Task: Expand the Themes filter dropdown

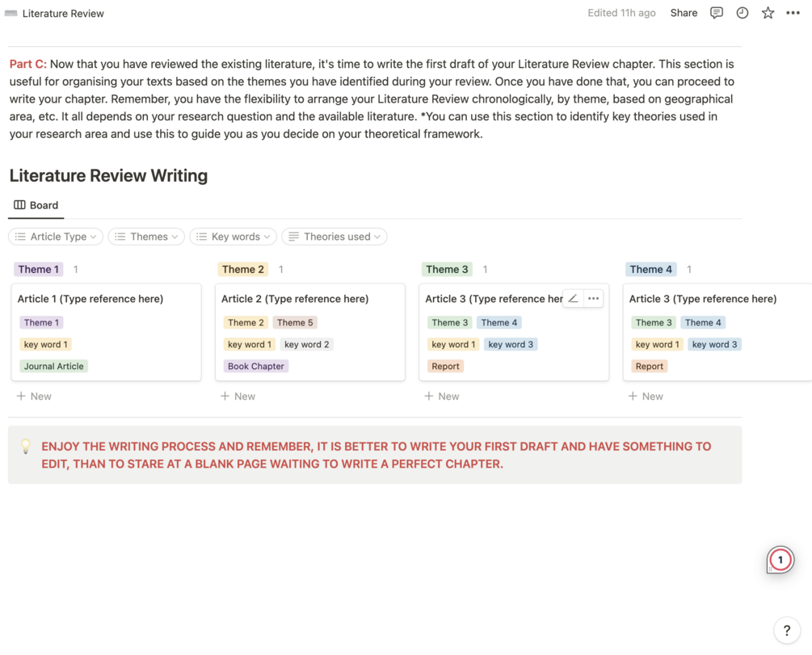Action: pos(146,237)
